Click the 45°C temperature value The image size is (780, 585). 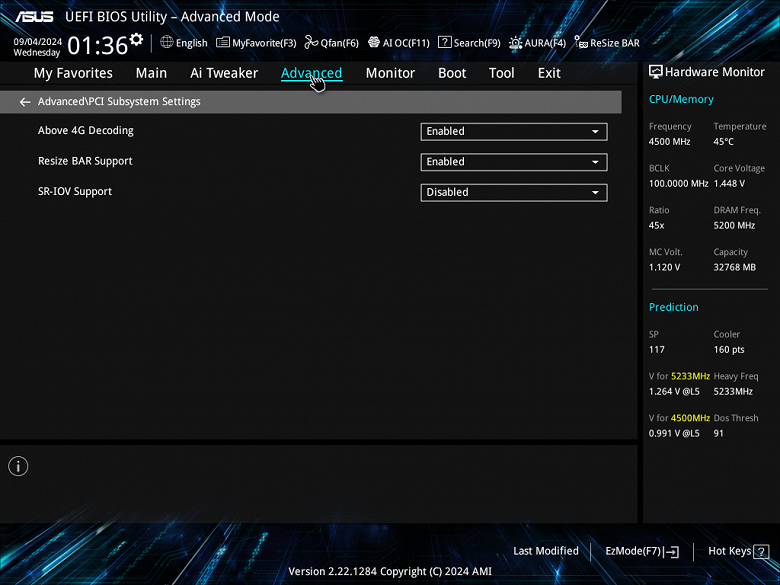(723, 142)
